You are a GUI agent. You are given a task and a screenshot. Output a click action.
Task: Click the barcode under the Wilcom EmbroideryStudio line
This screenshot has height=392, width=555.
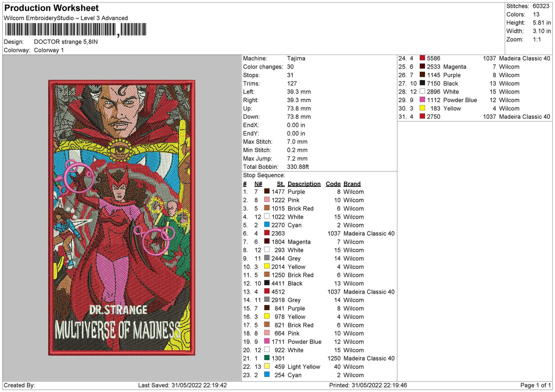coord(75,30)
